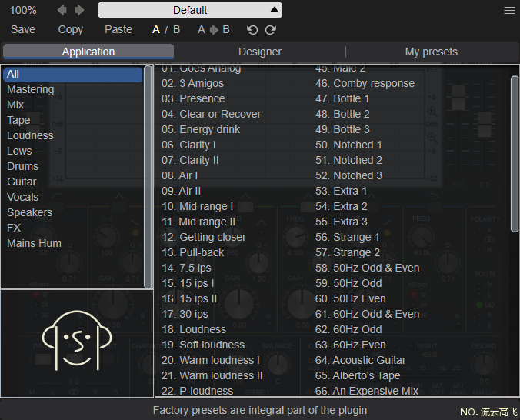The width and height of the screenshot is (520, 420).
Task: Click the category list scrollbar
Action: [x=148, y=176]
